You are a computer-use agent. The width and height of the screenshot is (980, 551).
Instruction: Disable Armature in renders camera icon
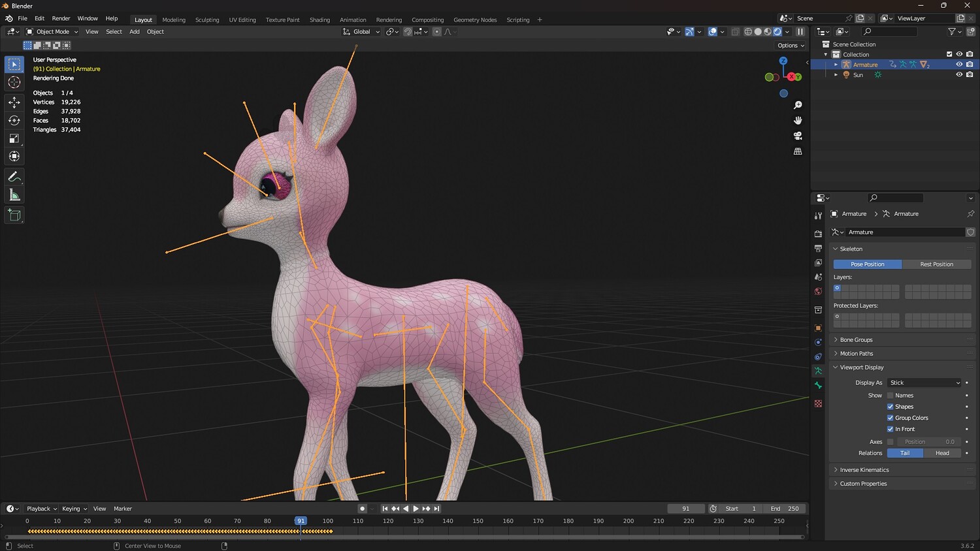pos(970,65)
